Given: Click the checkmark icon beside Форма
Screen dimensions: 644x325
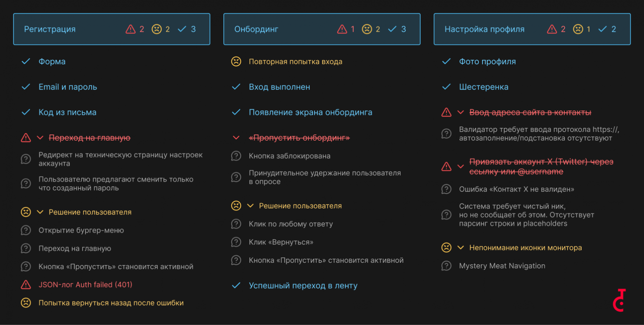Looking at the screenshot, I should (x=26, y=61).
